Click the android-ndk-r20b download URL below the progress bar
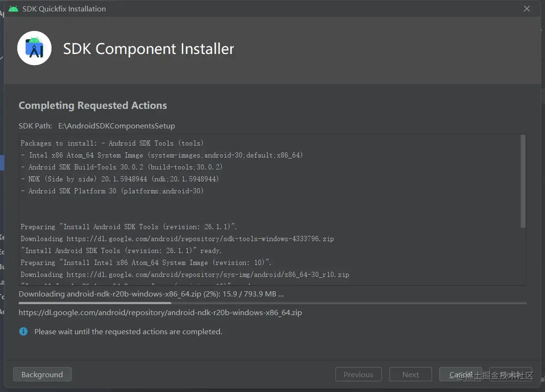This screenshot has width=545, height=392. (x=160, y=313)
